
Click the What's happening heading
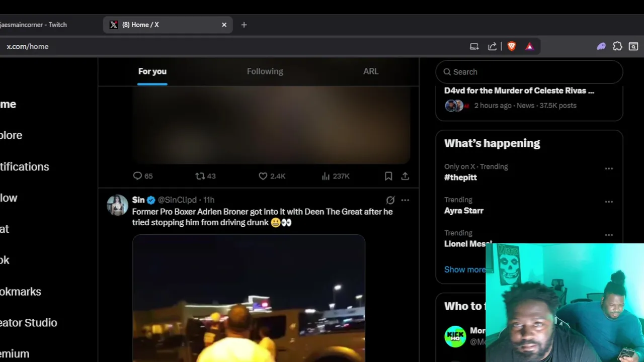click(492, 143)
